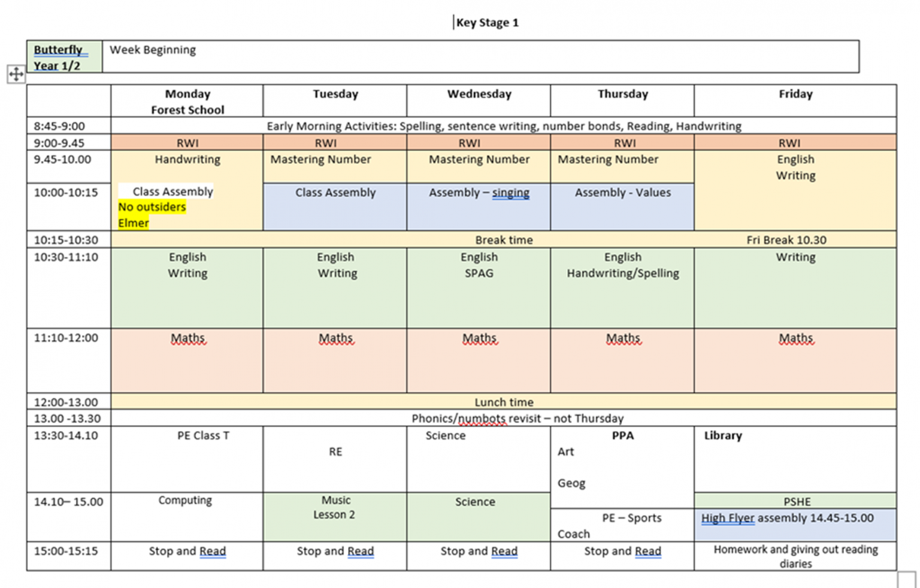This screenshot has width=920, height=588.
Task: Select the highlighted No outsiders text
Action: coord(152,207)
